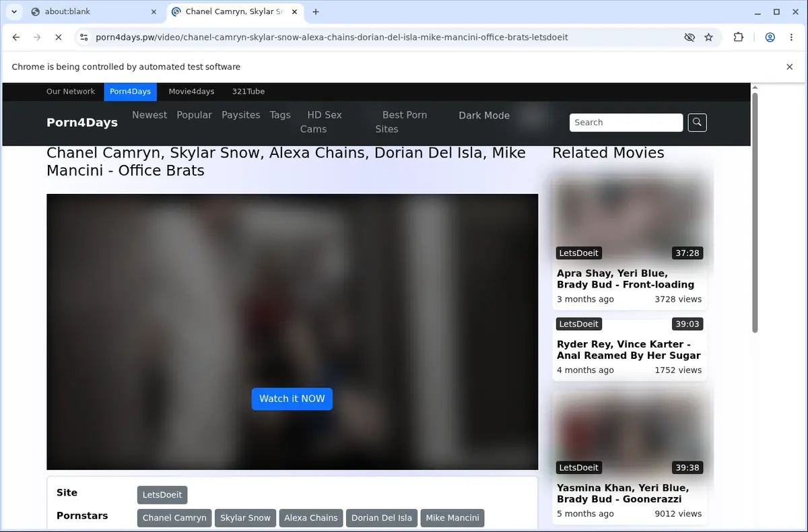Toggle Dark Mode

coord(484,115)
